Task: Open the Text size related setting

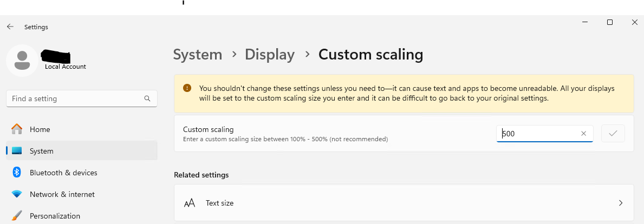Action: click(x=404, y=203)
